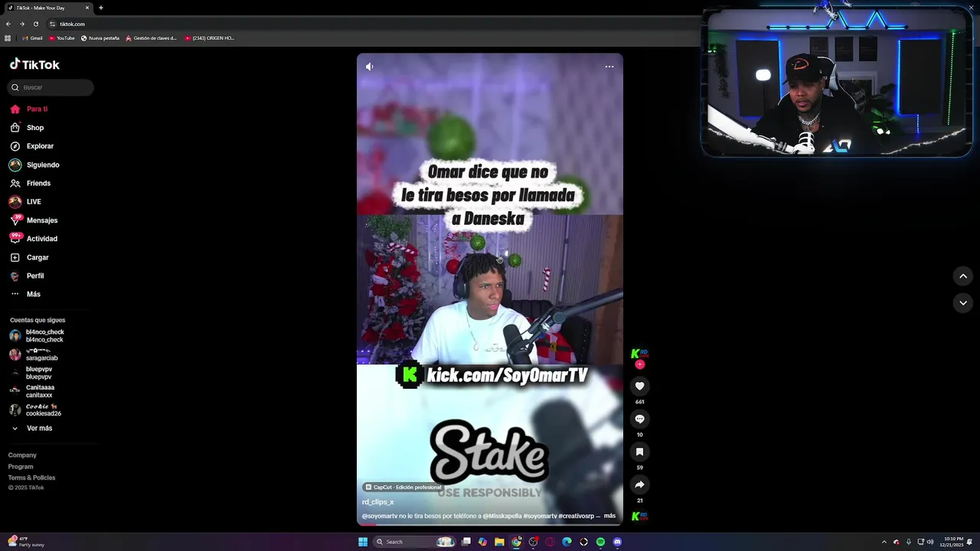
Task: Open the Windows Start menu
Action: (x=363, y=542)
